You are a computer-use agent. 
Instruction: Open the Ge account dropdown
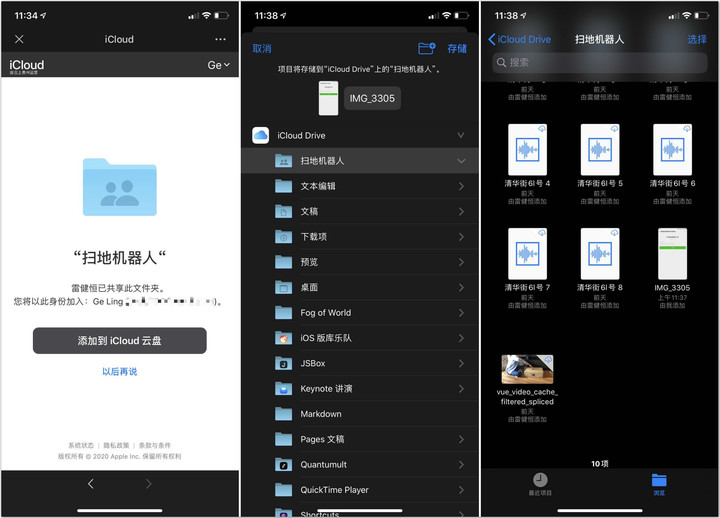coord(218,65)
